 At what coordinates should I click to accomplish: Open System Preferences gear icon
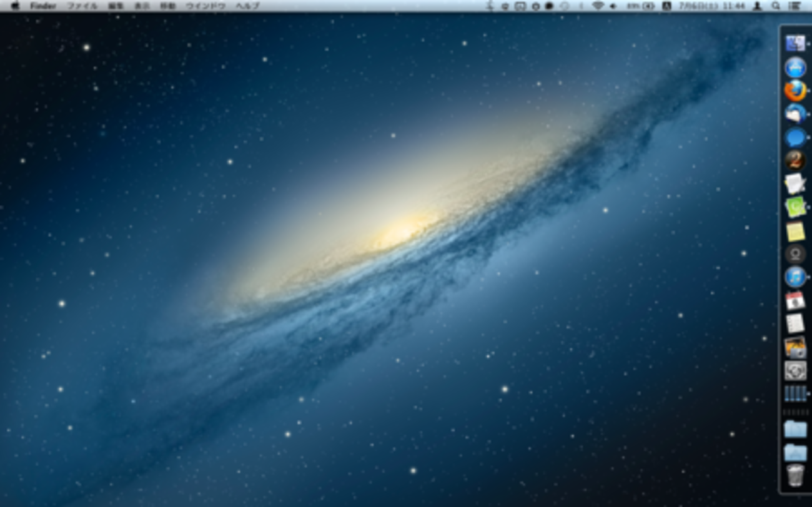coord(795,370)
